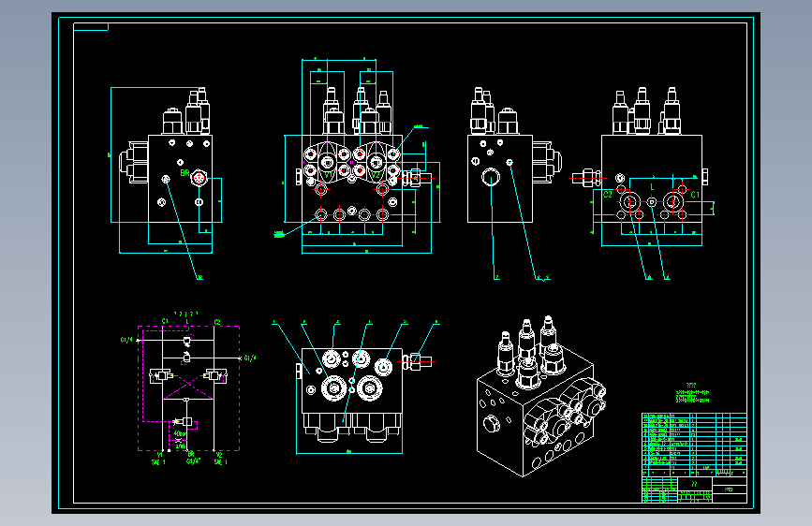Select the shuttle valve symbol in the schematic center
The width and height of the screenshot is (812, 526).
(x=187, y=399)
